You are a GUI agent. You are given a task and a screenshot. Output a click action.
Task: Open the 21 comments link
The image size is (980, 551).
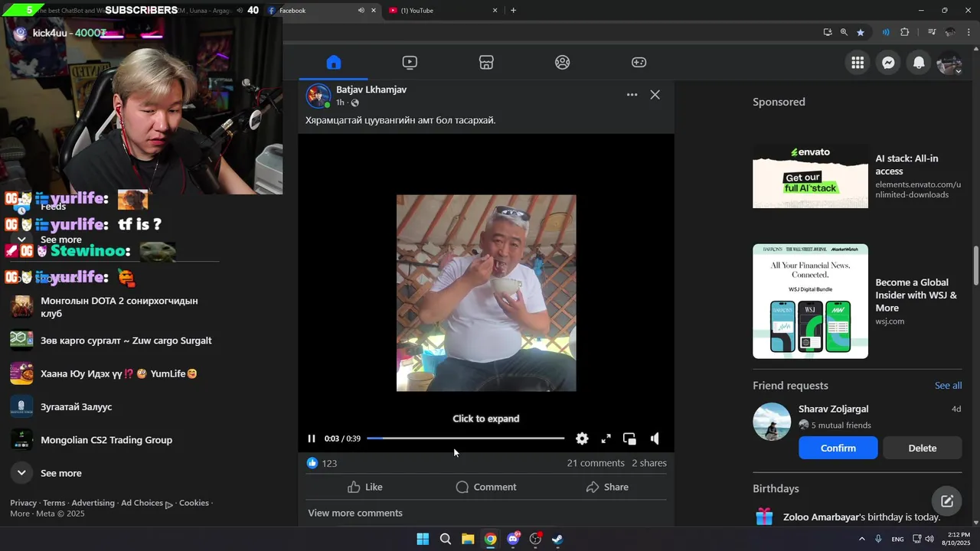[x=596, y=463]
